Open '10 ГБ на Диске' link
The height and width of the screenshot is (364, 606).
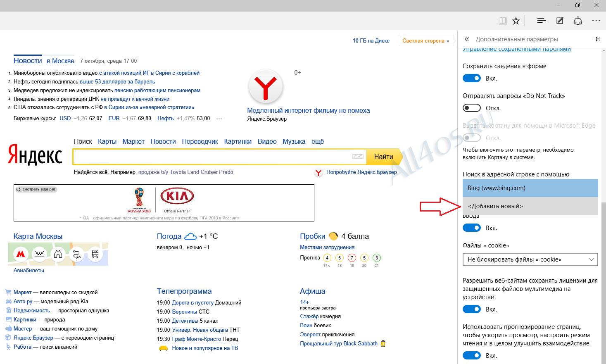(x=371, y=41)
